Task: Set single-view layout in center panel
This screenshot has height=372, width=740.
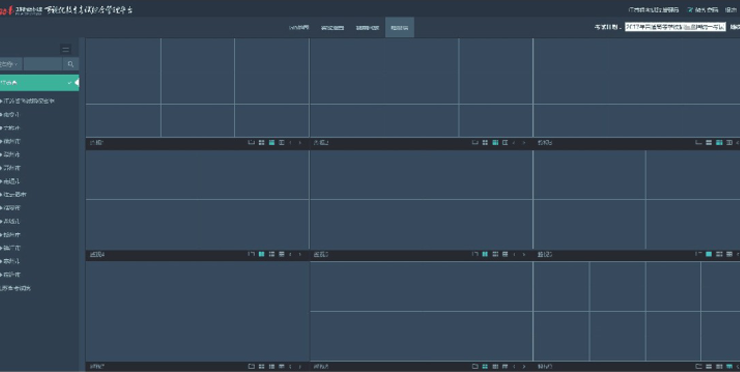Action: point(475,254)
